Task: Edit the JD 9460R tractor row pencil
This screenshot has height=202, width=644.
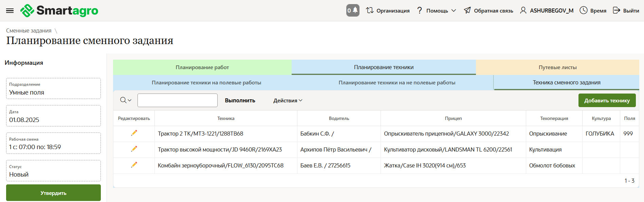Action: point(134,149)
